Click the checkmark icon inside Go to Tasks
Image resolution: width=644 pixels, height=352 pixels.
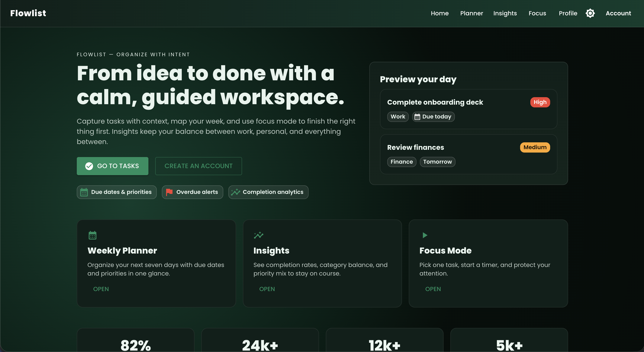pyautogui.click(x=89, y=166)
